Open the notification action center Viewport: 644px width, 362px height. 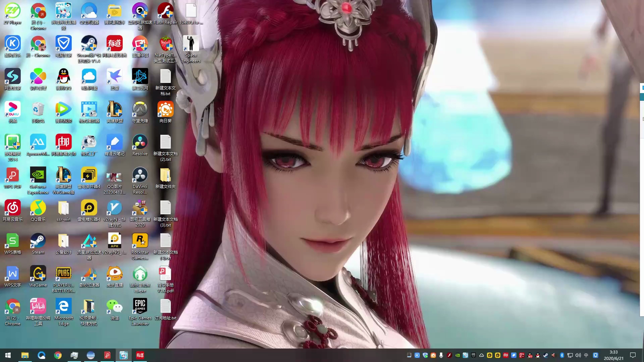633,355
